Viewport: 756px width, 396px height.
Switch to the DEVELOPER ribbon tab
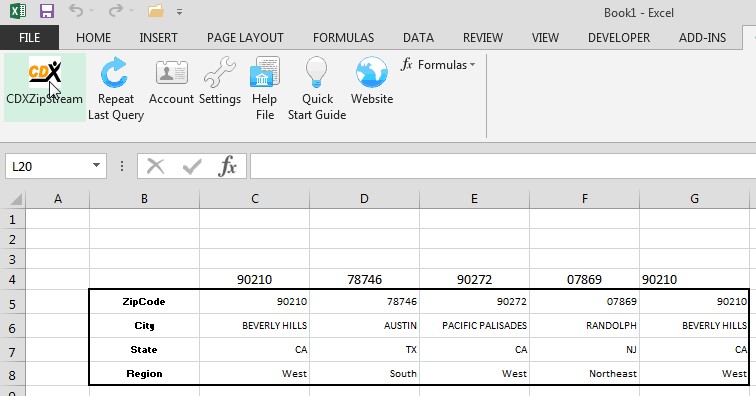(619, 38)
